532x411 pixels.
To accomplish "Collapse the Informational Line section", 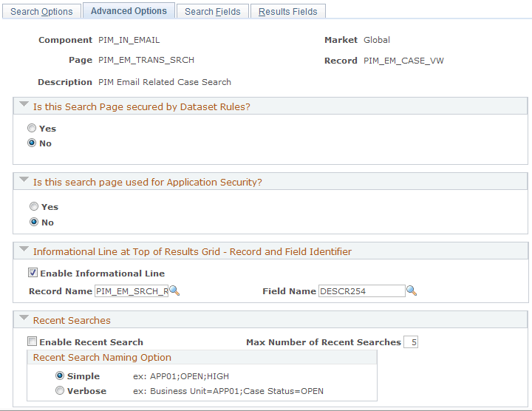I will (x=24, y=249).
